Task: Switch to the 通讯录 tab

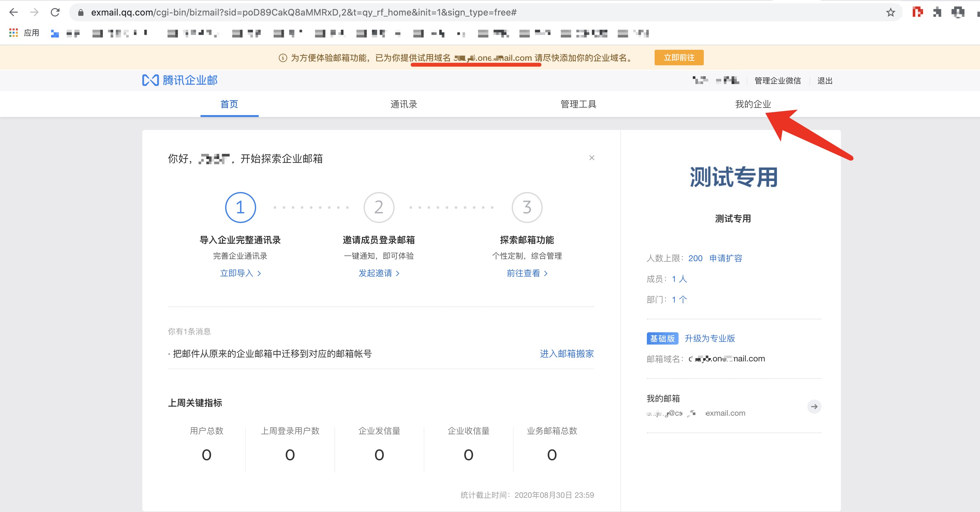Action: (403, 104)
